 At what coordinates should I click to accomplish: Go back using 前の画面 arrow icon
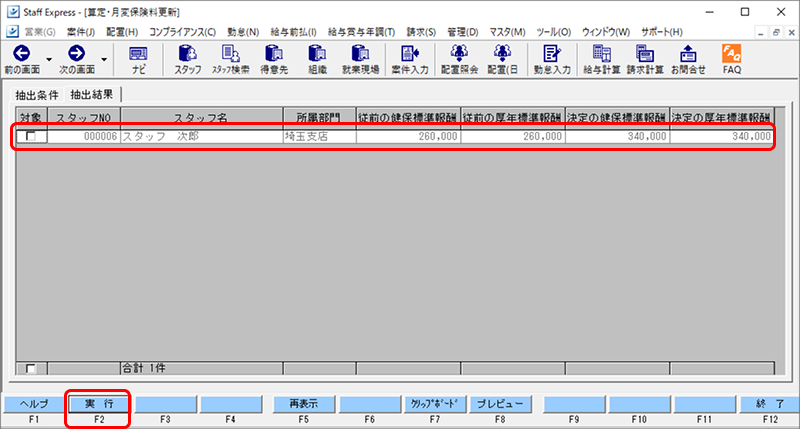click(21, 53)
